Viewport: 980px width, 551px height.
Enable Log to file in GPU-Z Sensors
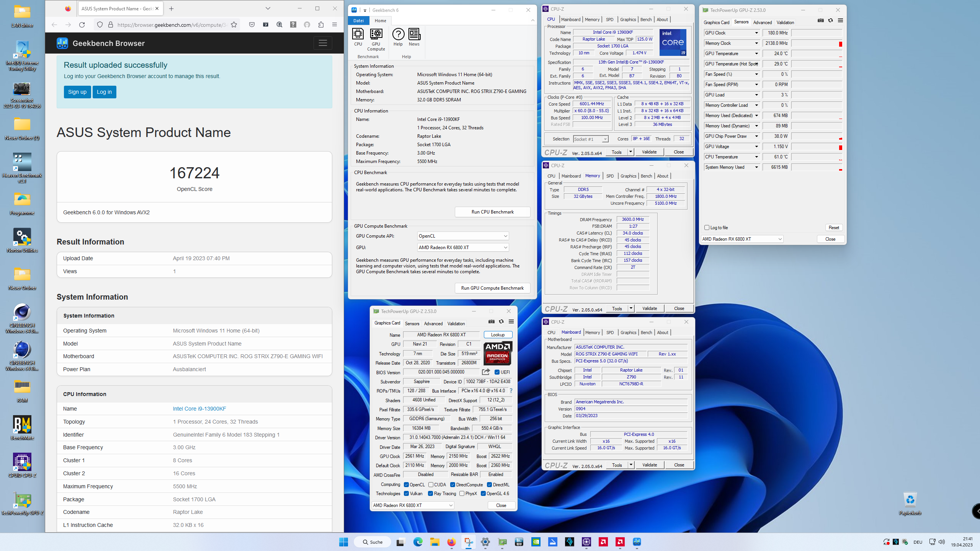[707, 228]
